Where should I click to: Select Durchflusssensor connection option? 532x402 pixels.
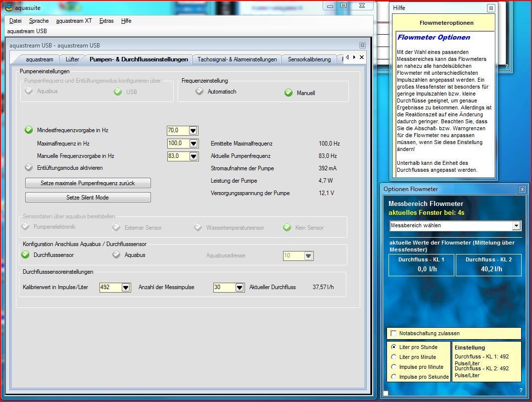pyautogui.click(x=25, y=254)
